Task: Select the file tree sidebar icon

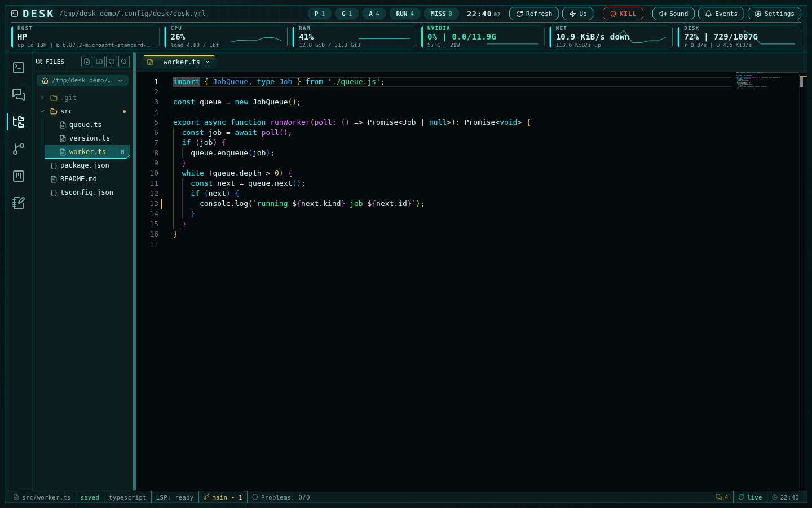Action: tap(19, 122)
